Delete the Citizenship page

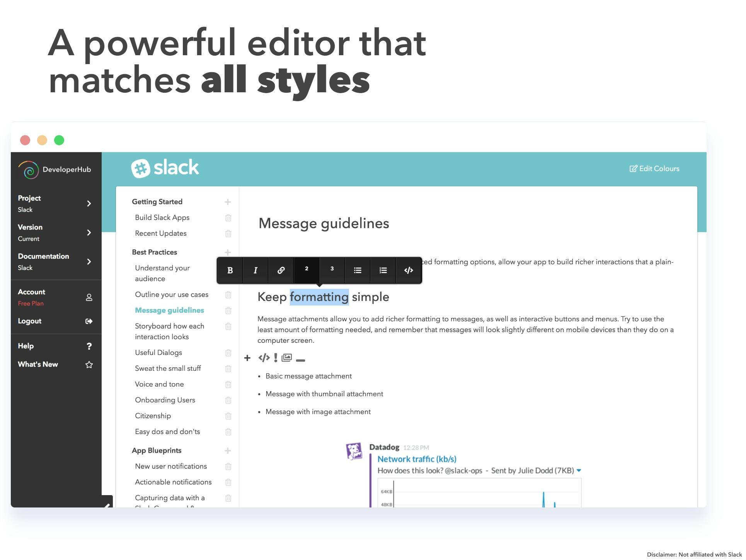(228, 416)
